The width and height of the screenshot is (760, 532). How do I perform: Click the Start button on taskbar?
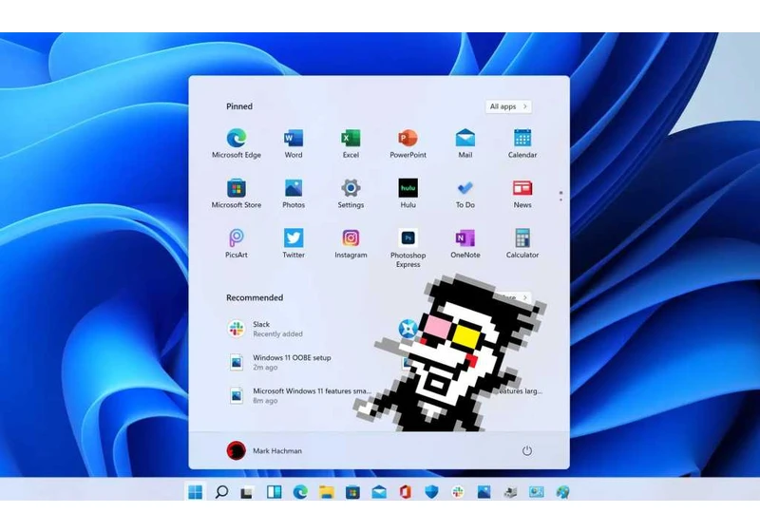click(x=196, y=492)
